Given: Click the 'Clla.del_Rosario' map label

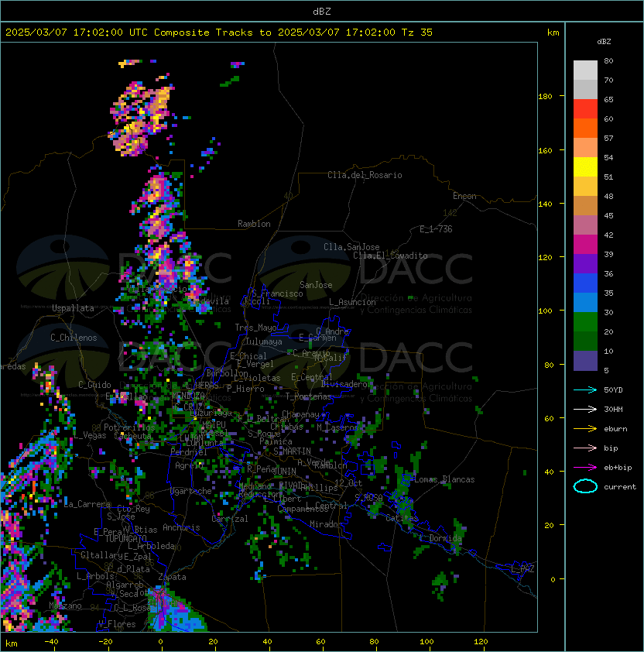Looking at the screenshot, I should tap(365, 175).
